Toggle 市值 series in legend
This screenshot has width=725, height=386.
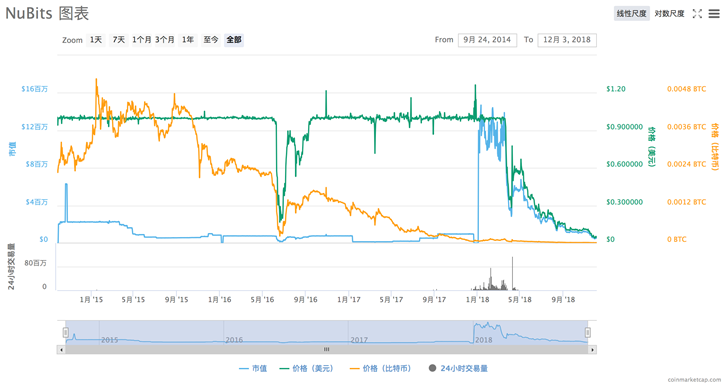[253, 368]
